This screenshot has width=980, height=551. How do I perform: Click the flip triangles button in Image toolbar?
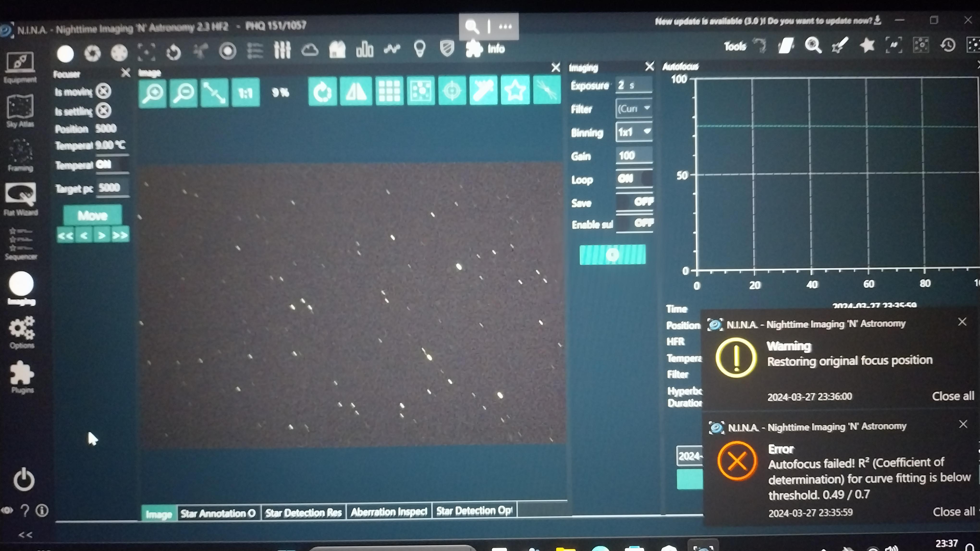[356, 92]
